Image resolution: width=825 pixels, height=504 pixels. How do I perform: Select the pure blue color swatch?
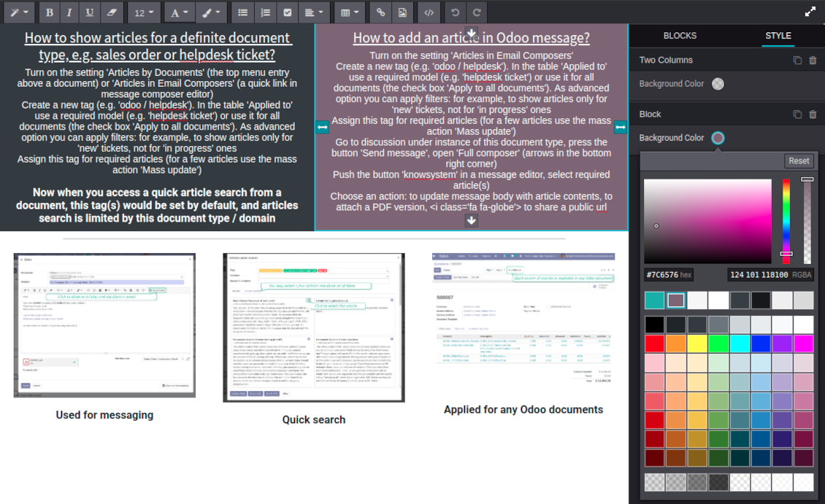pos(761,344)
